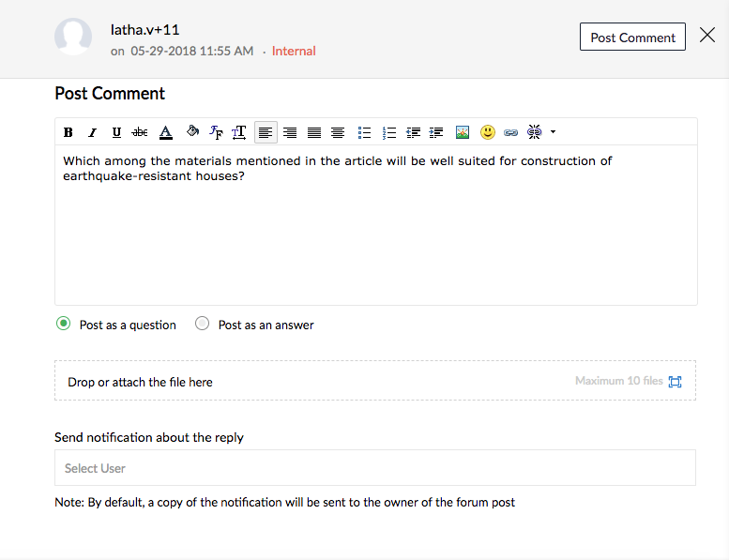729x560 pixels.
Task: Click the Post Comment button
Action: pos(632,37)
